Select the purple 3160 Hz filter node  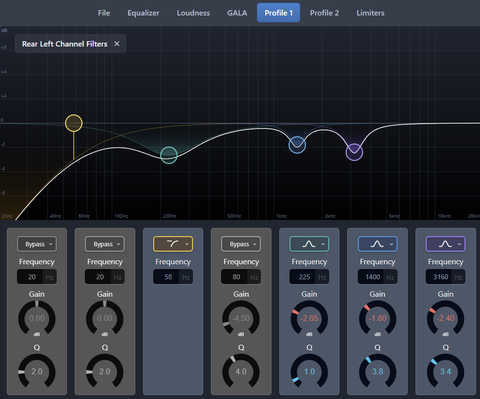click(354, 152)
